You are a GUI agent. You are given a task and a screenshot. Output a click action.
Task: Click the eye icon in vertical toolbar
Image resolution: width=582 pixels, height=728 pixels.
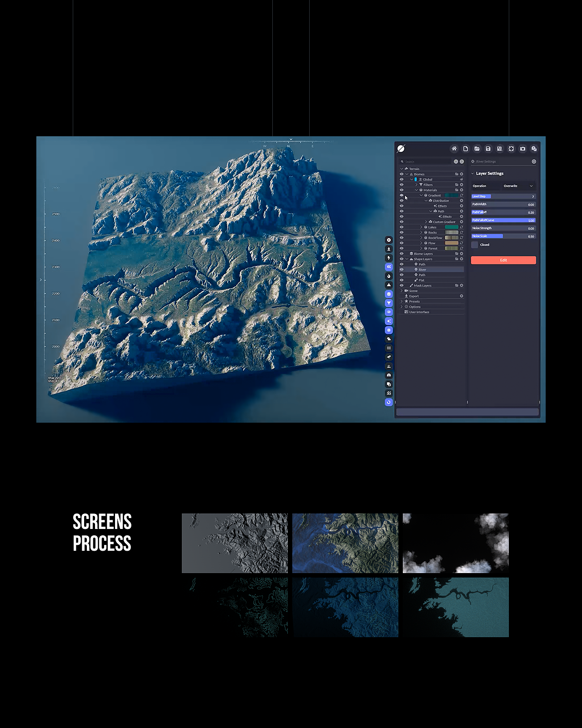click(x=389, y=312)
